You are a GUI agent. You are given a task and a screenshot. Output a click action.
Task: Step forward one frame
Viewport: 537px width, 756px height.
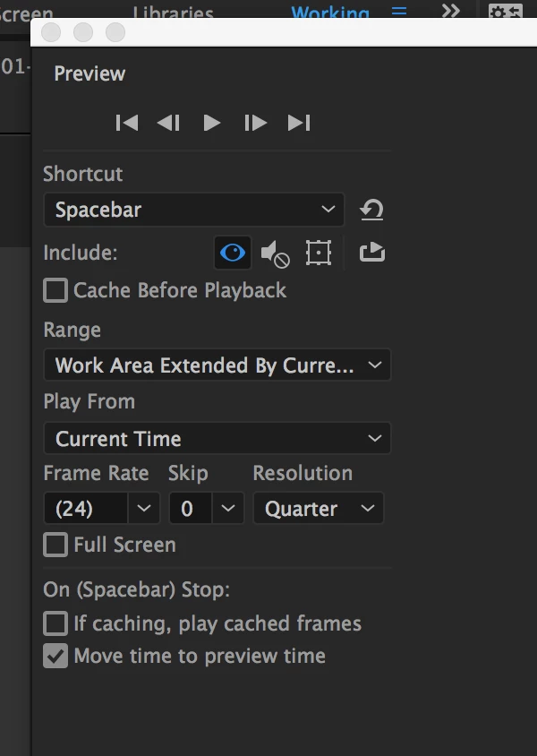255,123
